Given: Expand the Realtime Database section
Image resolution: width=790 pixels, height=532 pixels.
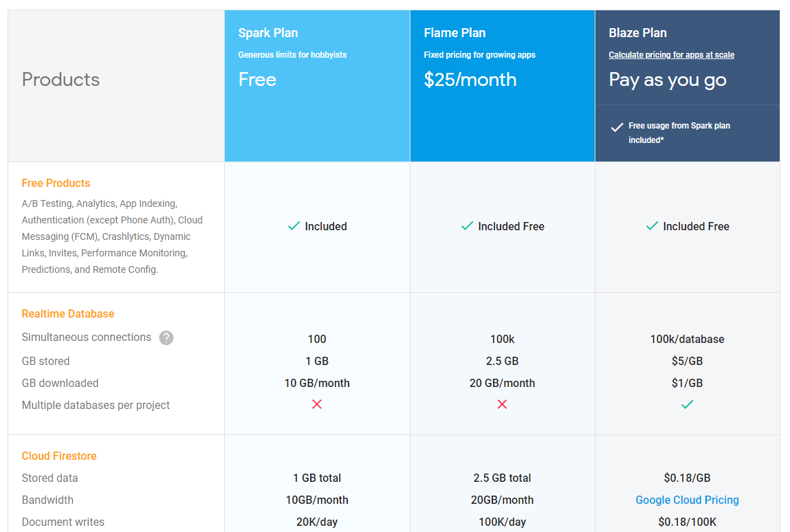Looking at the screenshot, I should [67, 313].
